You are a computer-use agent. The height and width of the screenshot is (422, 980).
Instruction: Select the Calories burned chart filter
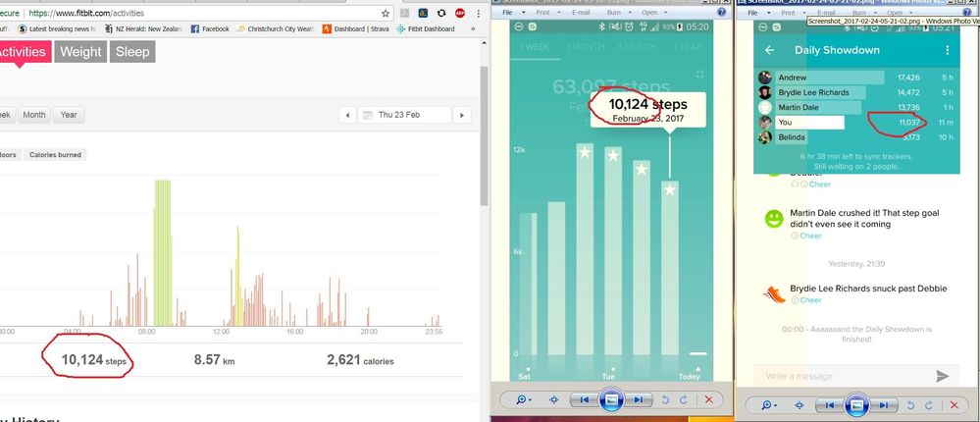point(55,155)
